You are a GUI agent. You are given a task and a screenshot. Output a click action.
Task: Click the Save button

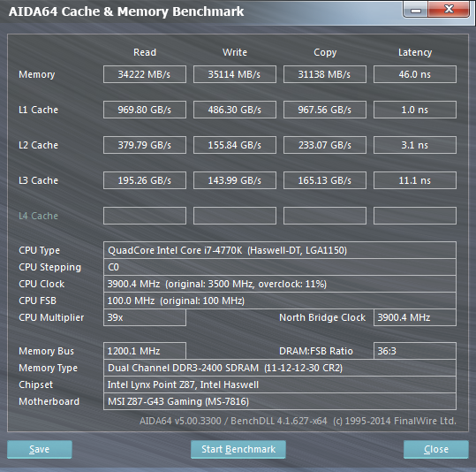tap(40, 449)
